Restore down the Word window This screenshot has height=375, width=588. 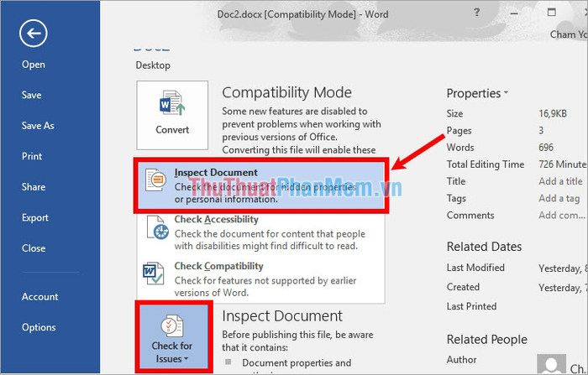[x=551, y=13]
